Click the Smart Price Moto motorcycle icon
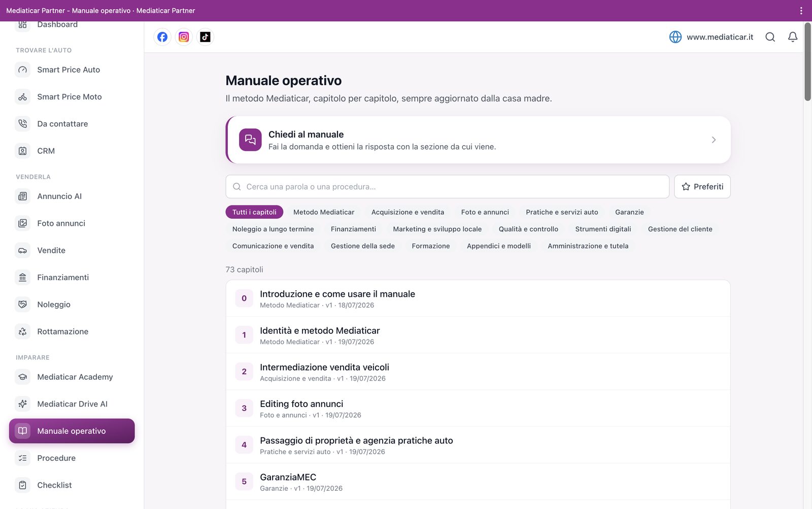 pos(23,97)
